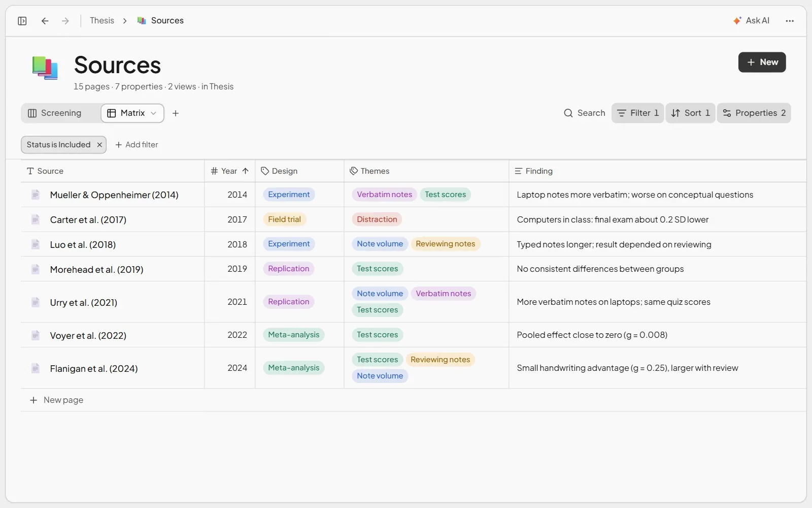The width and height of the screenshot is (812, 508).
Task: Open page icon for Urry et al. row
Action: pos(36,302)
